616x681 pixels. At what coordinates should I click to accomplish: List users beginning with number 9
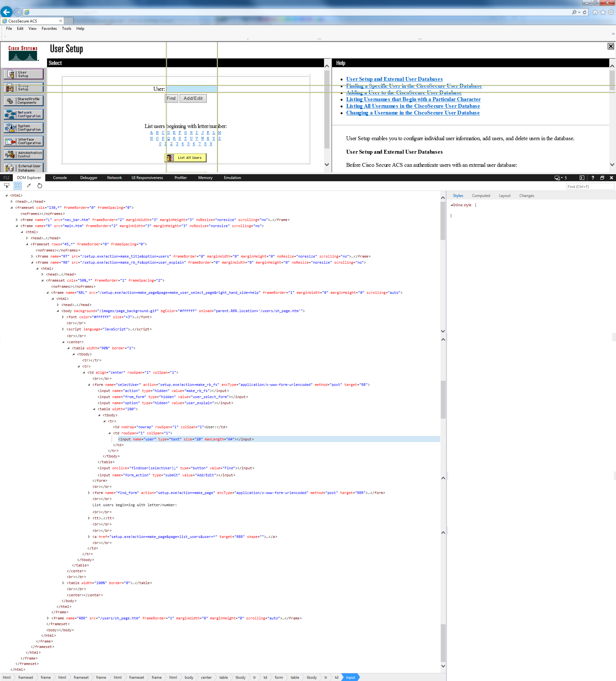click(211, 144)
